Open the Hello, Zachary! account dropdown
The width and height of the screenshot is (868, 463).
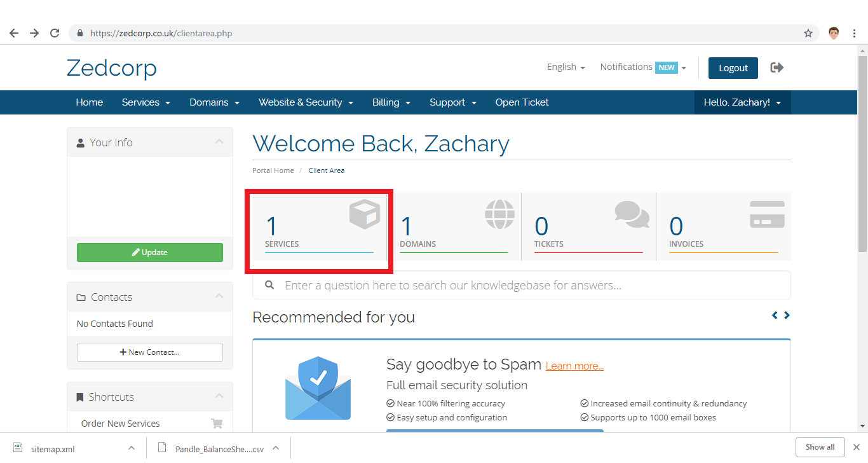coord(742,102)
